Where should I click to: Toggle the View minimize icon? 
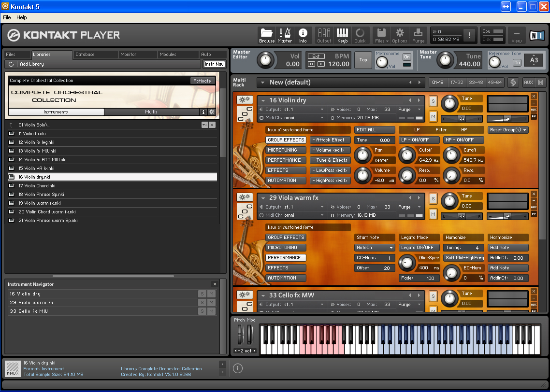click(x=516, y=35)
